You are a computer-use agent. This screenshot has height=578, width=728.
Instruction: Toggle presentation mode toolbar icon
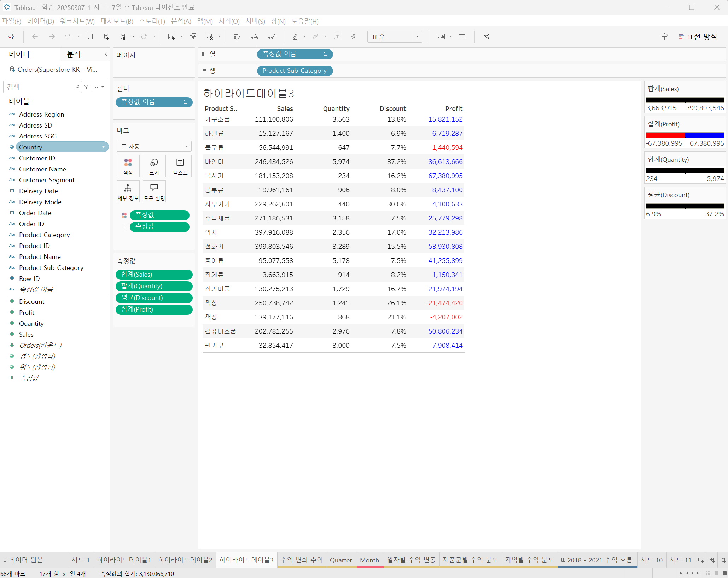point(462,36)
